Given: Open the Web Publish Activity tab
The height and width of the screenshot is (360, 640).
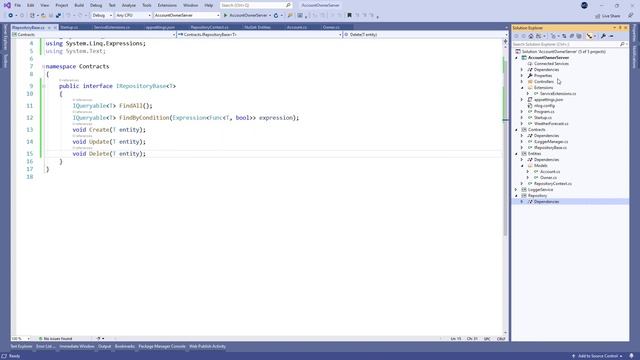Looking at the screenshot, I should coord(207,347).
